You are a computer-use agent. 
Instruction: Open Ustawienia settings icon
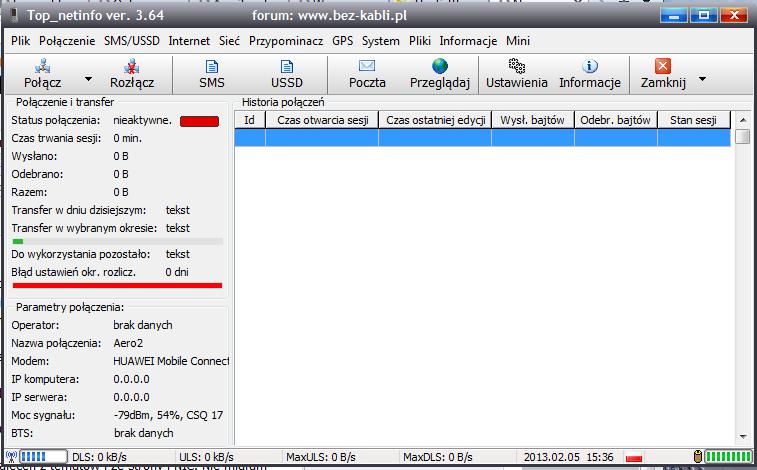(516, 66)
